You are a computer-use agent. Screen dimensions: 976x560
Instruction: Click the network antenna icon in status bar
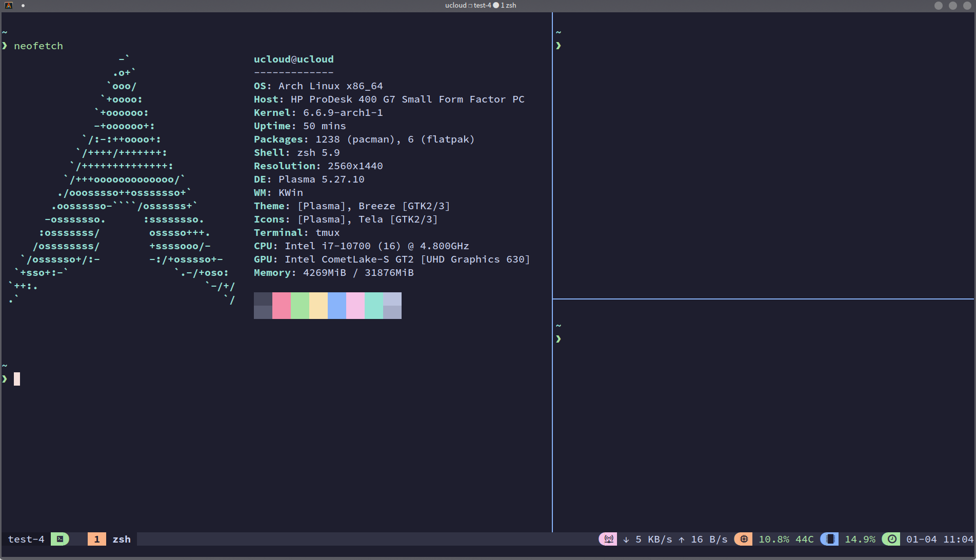(x=608, y=539)
